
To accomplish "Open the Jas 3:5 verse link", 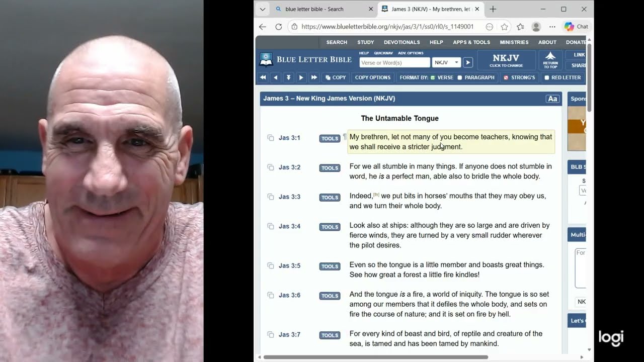I will pyautogui.click(x=289, y=265).
